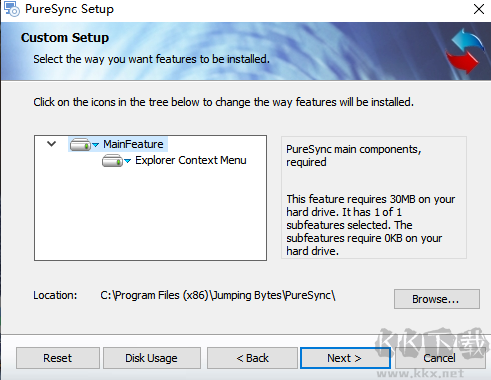Collapse the MainFeature tree node chevron
This screenshot has width=491, height=380.
(x=52, y=144)
